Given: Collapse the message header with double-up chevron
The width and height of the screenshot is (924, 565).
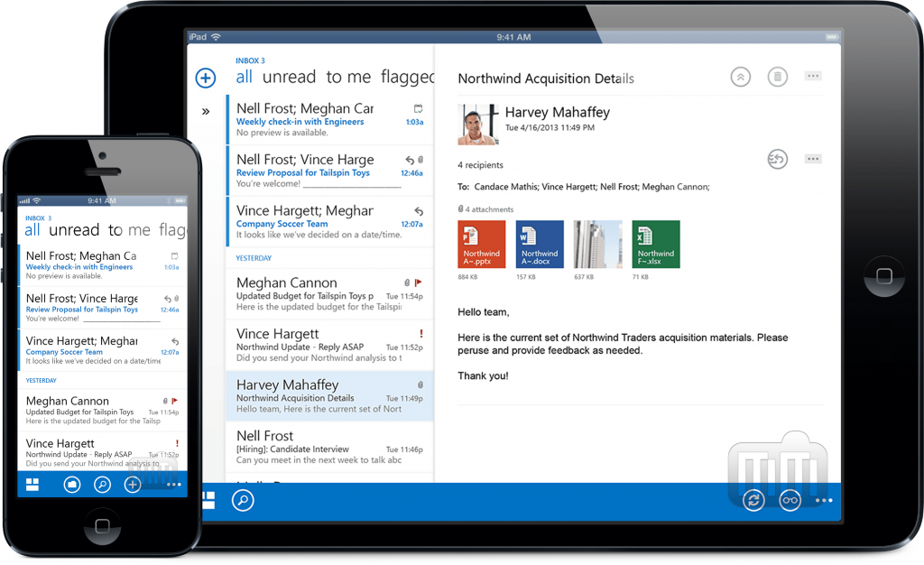Looking at the screenshot, I should 741,77.
